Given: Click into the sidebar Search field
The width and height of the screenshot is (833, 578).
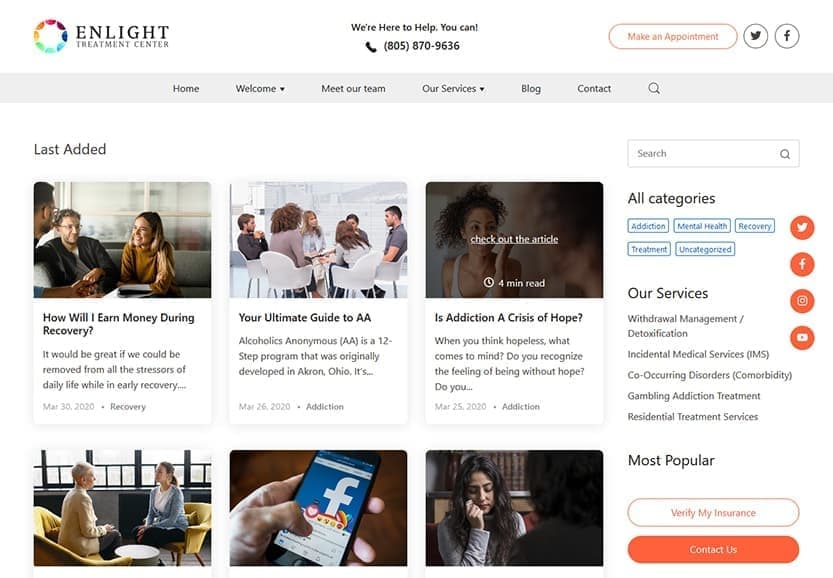Looking at the screenshot, I should coord(713,154).
